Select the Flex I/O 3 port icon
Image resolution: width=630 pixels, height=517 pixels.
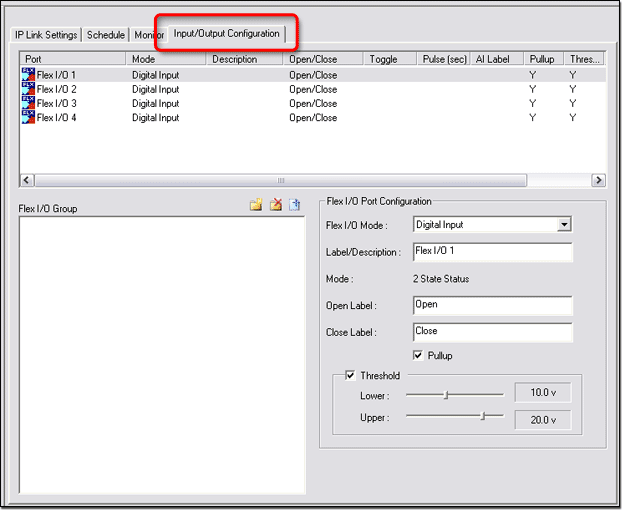point(28,103)
